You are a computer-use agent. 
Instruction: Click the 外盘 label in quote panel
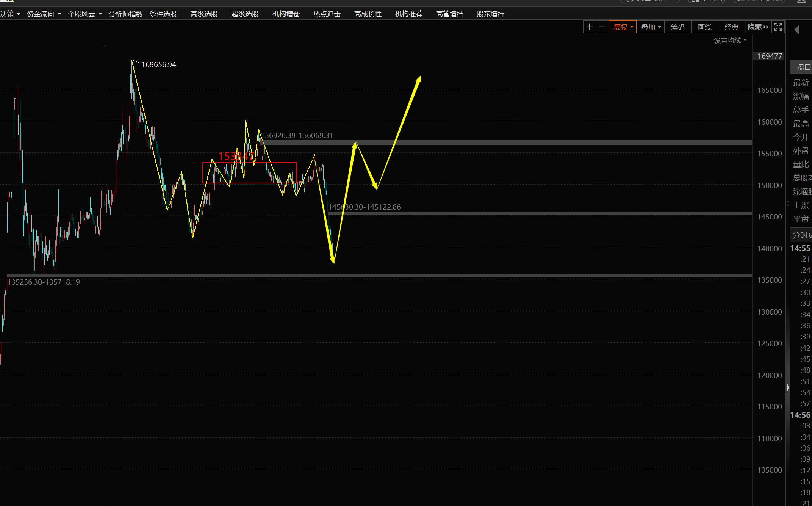(x=801, y=151)
